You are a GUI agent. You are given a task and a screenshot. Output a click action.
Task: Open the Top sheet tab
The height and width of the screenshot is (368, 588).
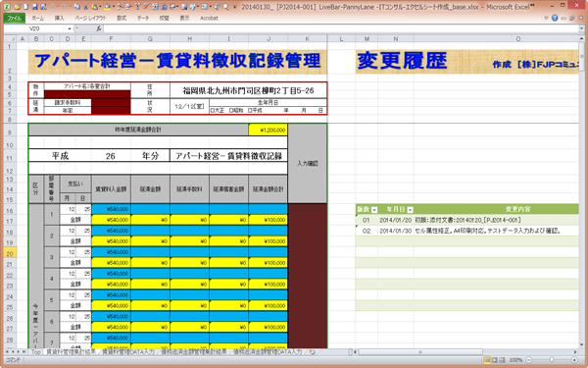coord(36,352)
